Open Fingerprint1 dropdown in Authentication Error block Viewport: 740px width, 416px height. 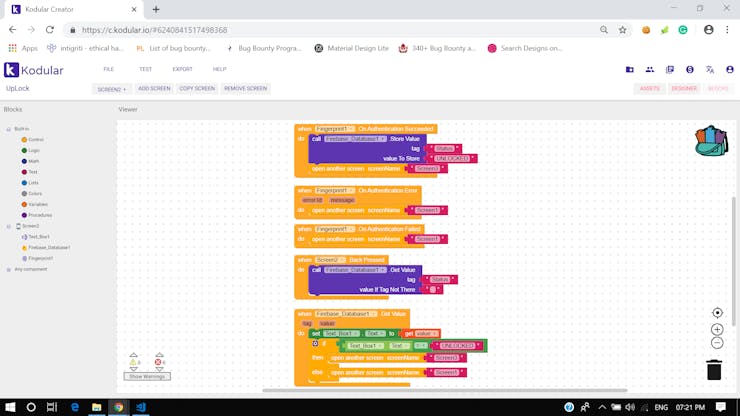(335, 190)
